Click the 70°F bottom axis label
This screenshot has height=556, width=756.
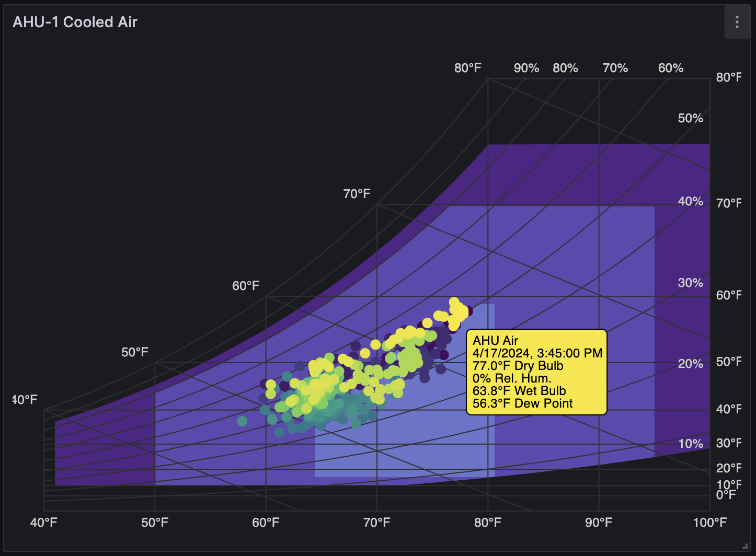(x=377, y=523)
